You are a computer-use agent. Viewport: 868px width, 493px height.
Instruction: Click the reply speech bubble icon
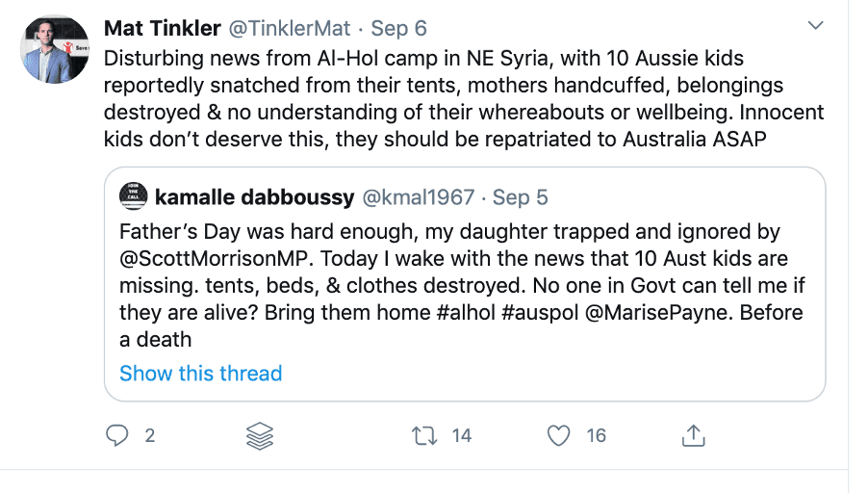click(x=117, y=436)
